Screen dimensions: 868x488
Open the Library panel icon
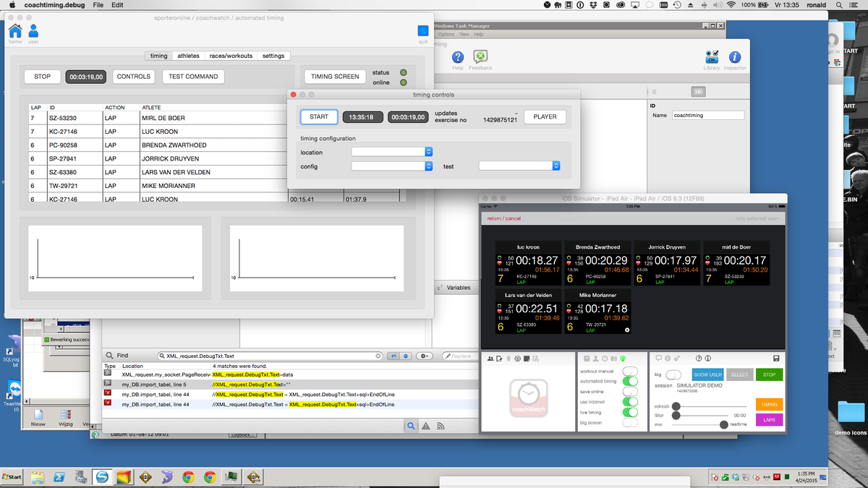(x=712, y=57)
